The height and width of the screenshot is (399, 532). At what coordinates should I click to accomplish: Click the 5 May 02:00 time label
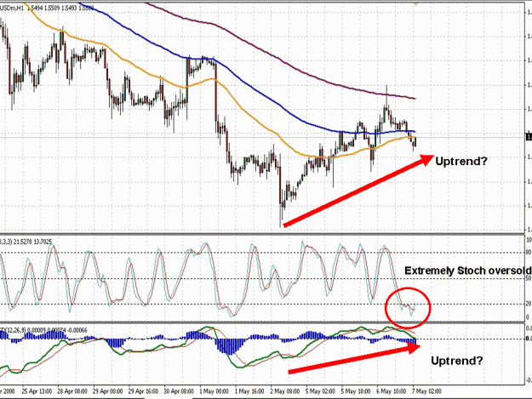[x=320, y=391]
